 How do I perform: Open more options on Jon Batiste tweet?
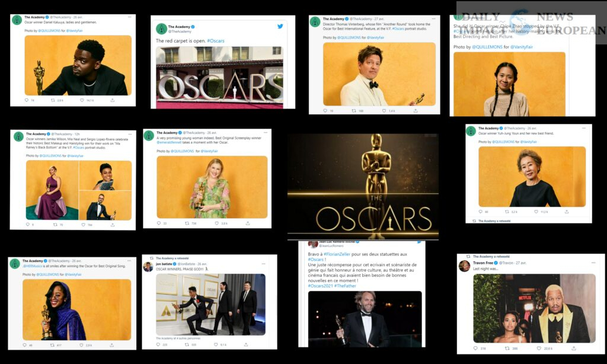tap(263, 264)
